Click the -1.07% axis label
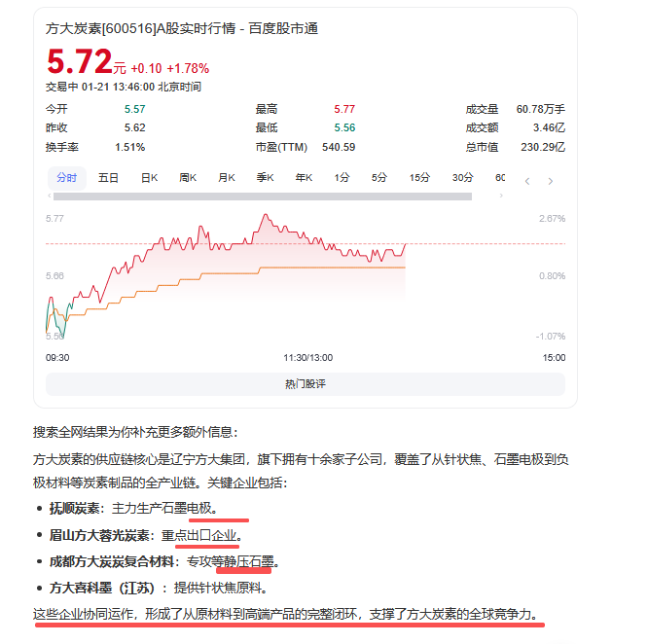 coord(551,337)
